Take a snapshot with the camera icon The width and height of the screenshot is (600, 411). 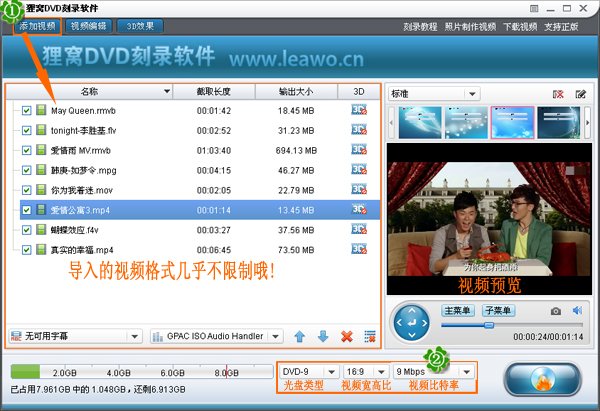coord(556,311)
